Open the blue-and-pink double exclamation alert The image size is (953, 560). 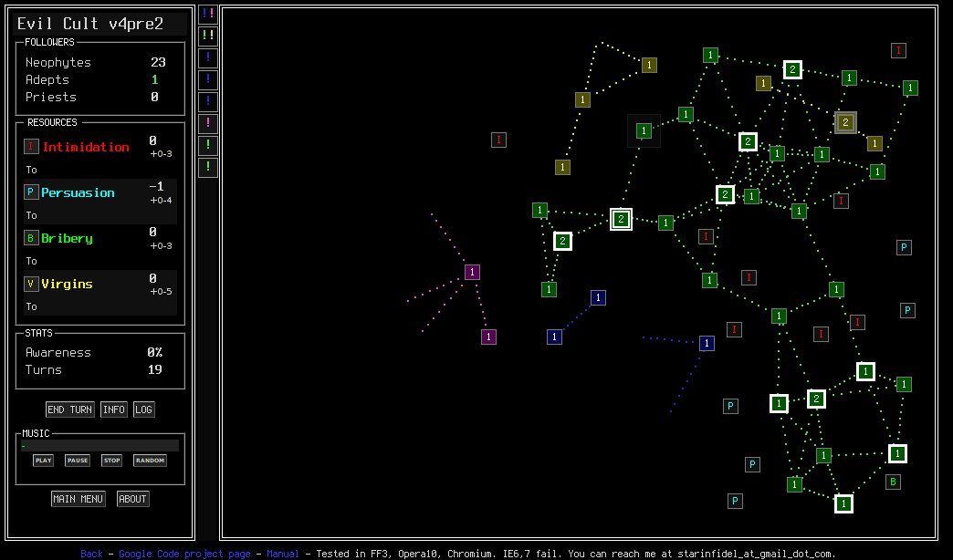click(x=208, y=14)
